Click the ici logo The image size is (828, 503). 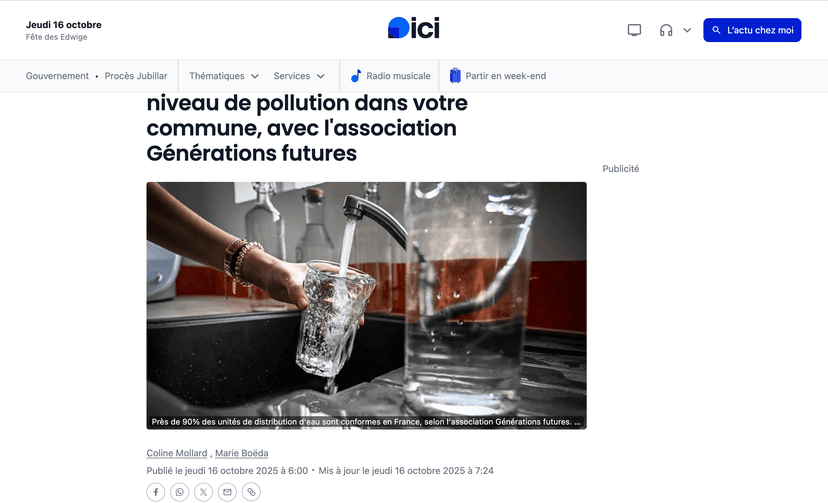pos(413,28)
